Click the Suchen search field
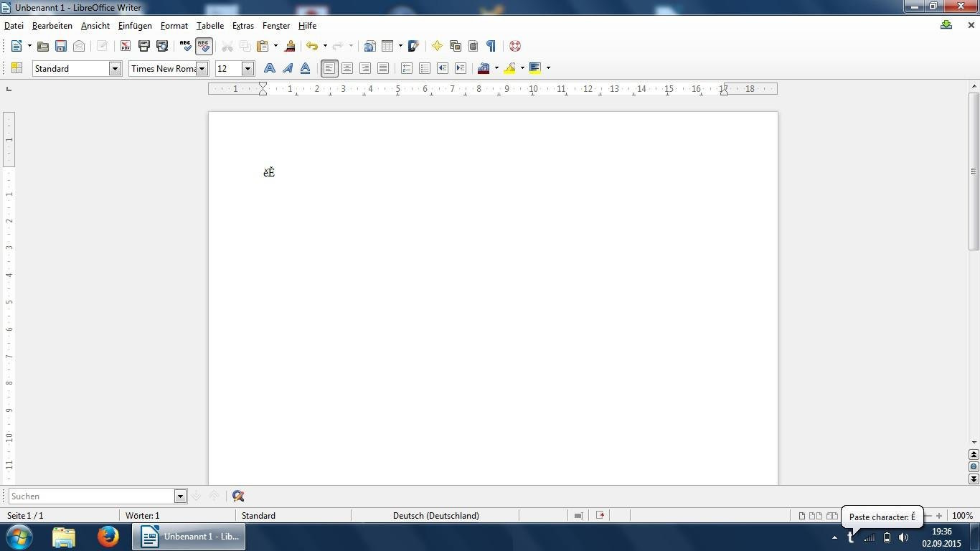 pyautogui.click(x=92, y=496)
